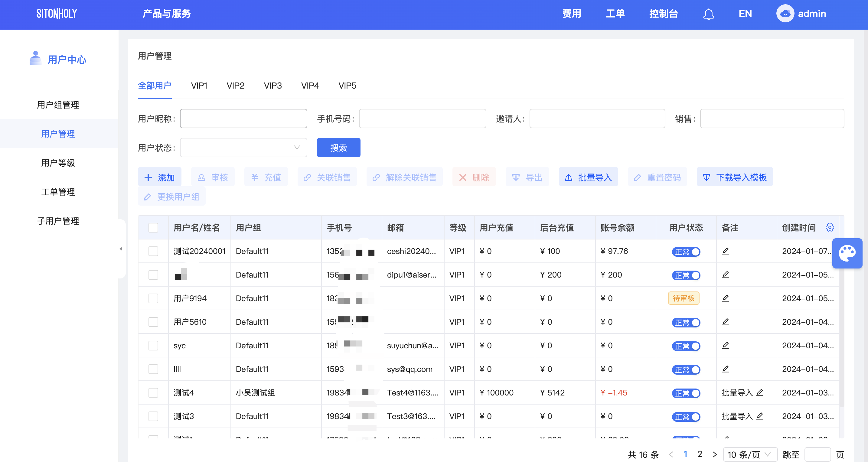The image size is (868, 462).
Task: Go to page 2
Action: [700, 454]
